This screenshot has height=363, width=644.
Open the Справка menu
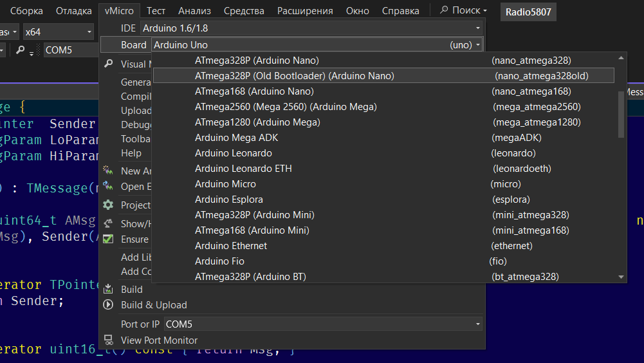[400, 11]
